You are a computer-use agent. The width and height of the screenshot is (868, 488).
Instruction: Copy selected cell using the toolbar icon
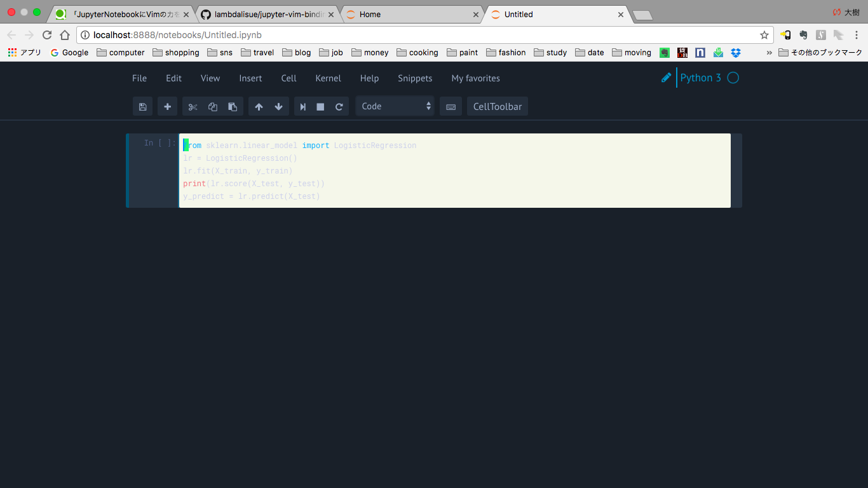(213, 107)
